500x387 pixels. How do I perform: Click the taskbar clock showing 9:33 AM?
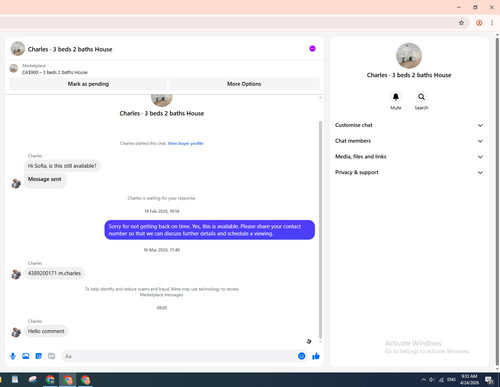coord(469,380)
